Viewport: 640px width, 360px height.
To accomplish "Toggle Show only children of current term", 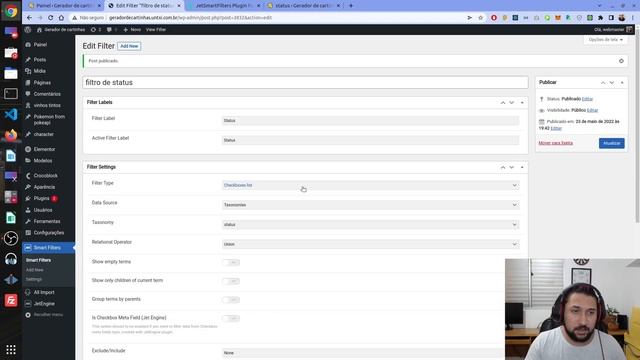I will click(231, 281).
